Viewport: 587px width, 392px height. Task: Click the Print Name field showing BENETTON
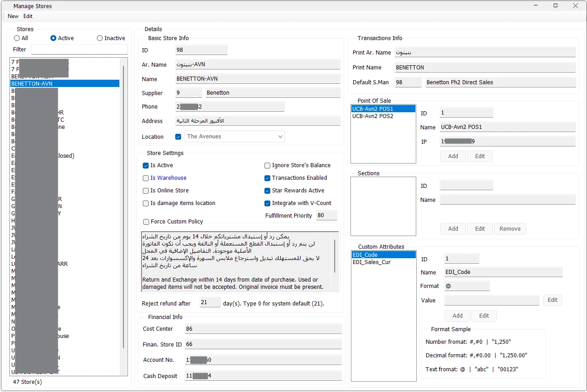pyautogui.click(x=485, y=68)
